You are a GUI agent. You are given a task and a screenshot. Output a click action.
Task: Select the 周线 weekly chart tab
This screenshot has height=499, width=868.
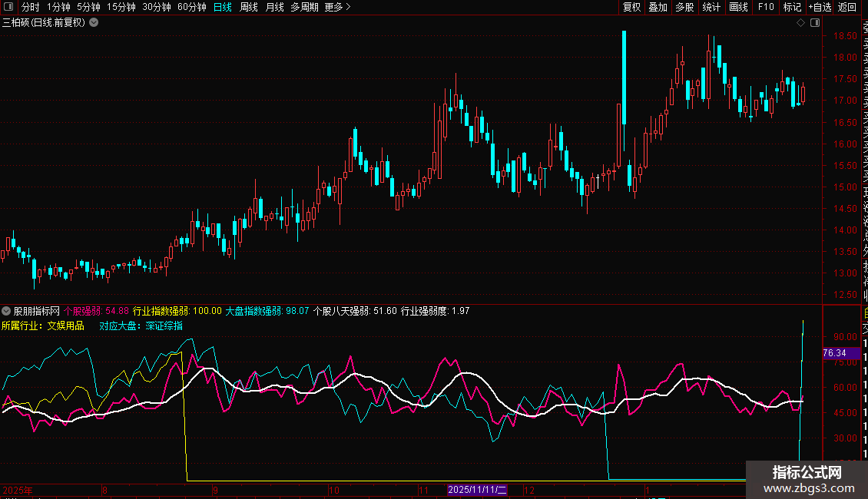click(248, 7)
